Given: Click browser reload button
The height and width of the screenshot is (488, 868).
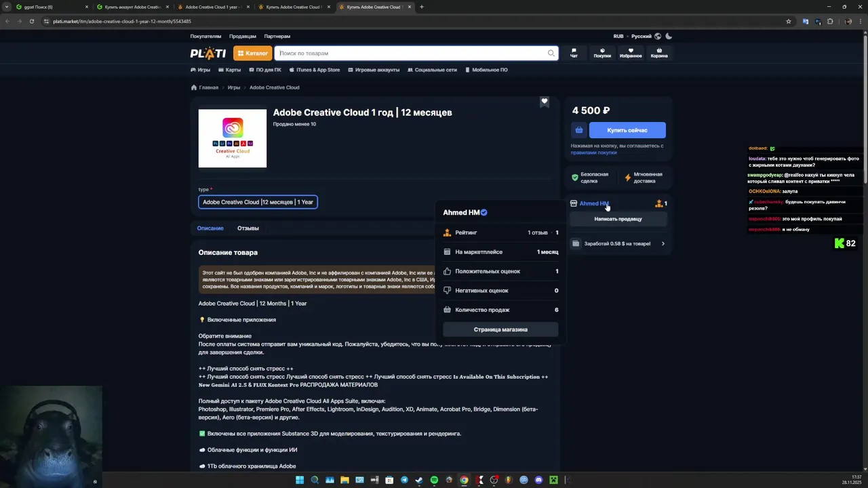Looking at the screenshot, I should pyautogui.click(x=32, y=21).
